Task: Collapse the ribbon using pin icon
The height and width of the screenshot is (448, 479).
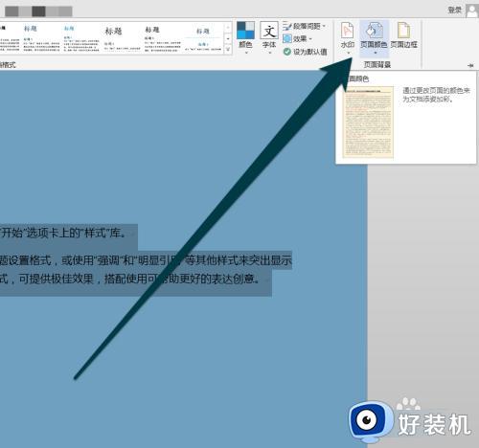Action: point(470,65)
